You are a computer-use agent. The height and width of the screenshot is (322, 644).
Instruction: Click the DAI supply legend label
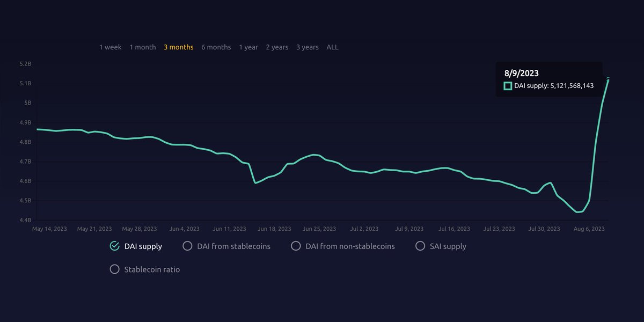(143, 246)
